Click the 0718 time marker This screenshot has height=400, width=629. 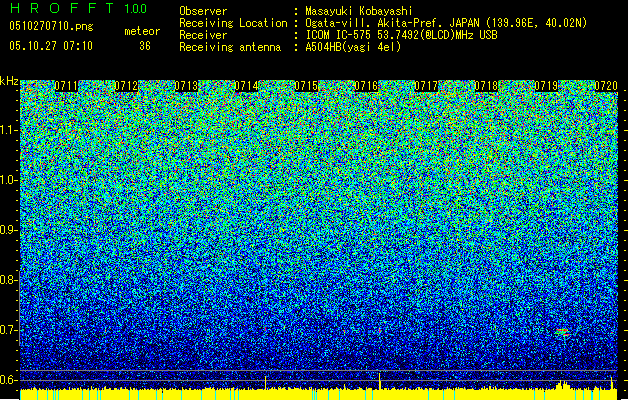486,86
